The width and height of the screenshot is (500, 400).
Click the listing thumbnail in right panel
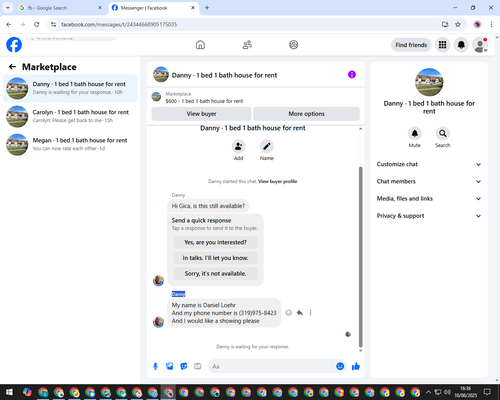pos(429,82)
